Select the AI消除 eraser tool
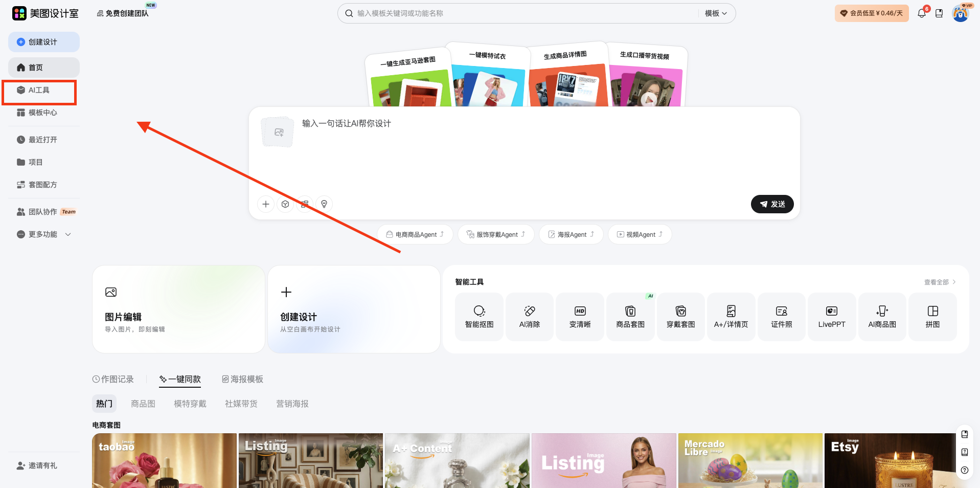 [x=529, y=316]
